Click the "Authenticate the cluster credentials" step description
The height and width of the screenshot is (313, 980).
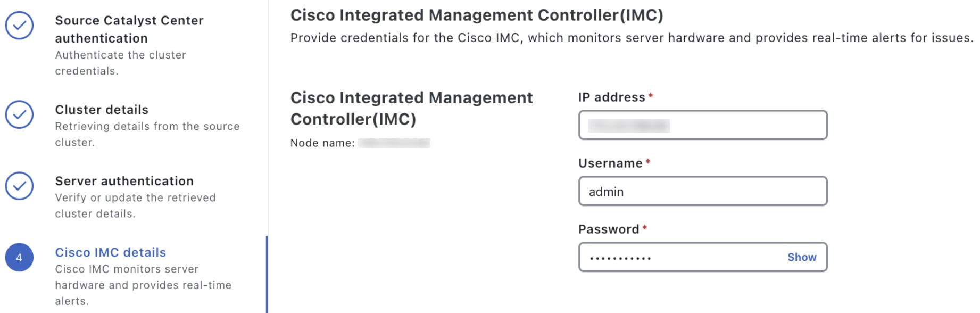pos(120,63)
